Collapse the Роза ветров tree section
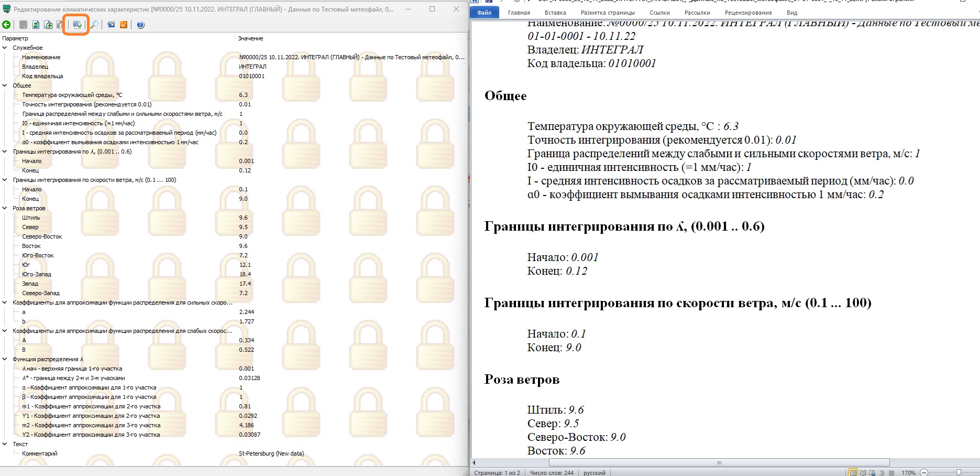The image size is (980, 476). coord(5,208)
